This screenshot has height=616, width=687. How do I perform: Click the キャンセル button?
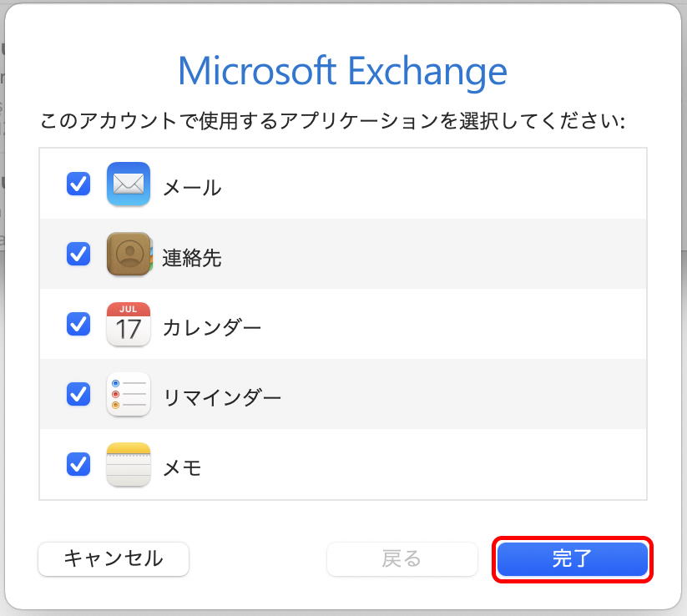(x=113, y=559)
